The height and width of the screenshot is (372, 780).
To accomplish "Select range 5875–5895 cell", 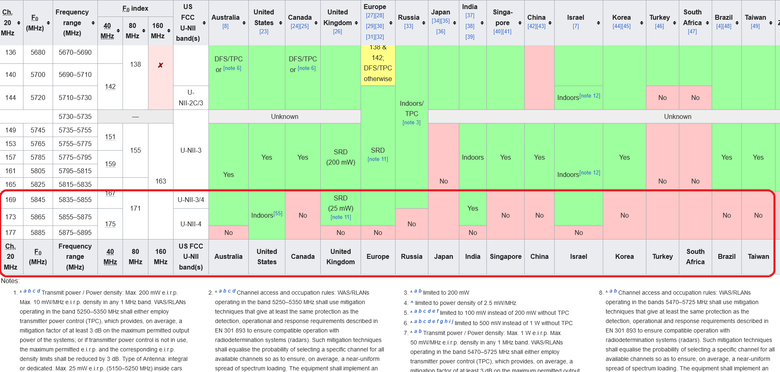I will click(75, 232).
